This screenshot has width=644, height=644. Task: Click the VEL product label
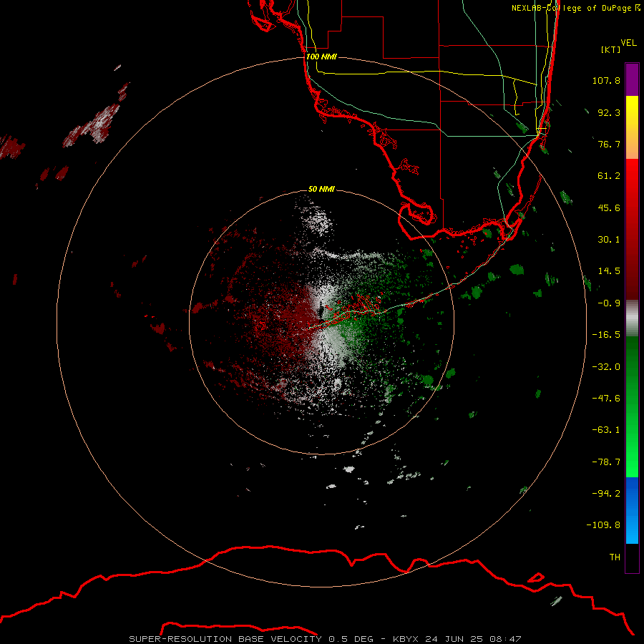point(629,42)
